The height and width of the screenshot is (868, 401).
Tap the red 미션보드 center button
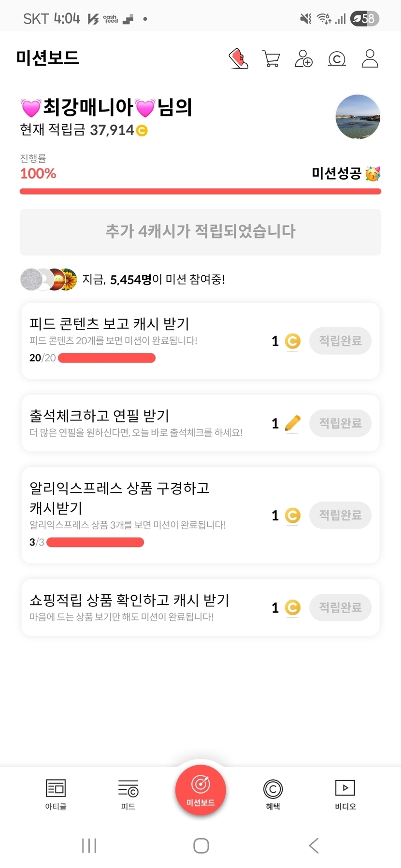[x=200, y=789]
